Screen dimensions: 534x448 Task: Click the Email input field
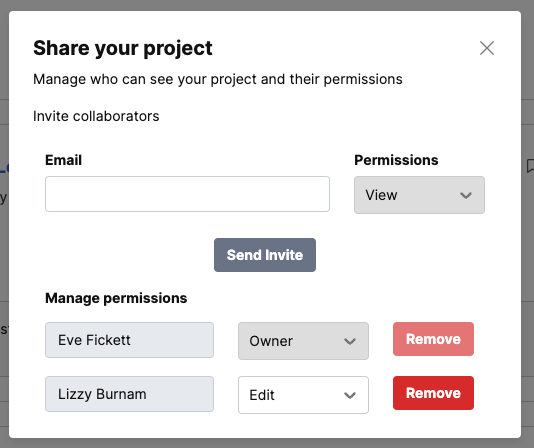point(187,194)
